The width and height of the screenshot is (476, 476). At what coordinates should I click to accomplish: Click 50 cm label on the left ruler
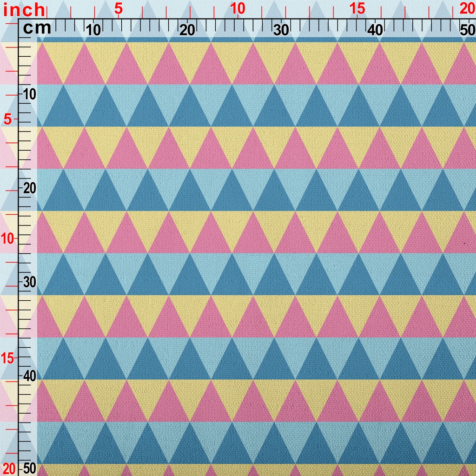30,468
